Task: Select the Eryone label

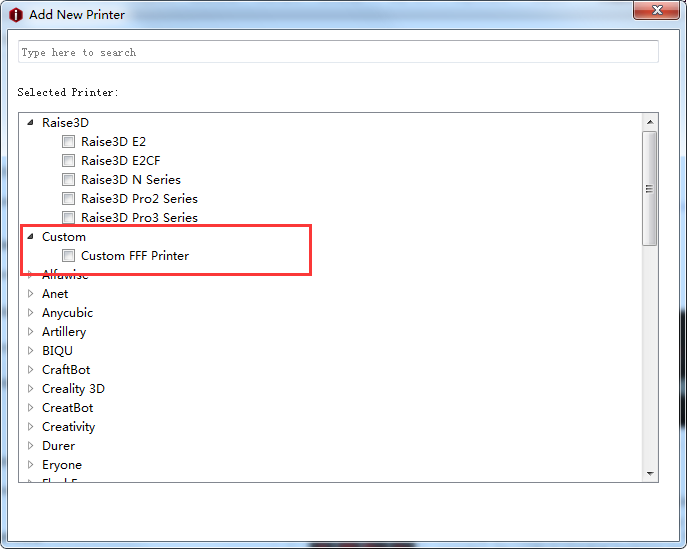Action: tap(62, 464)
